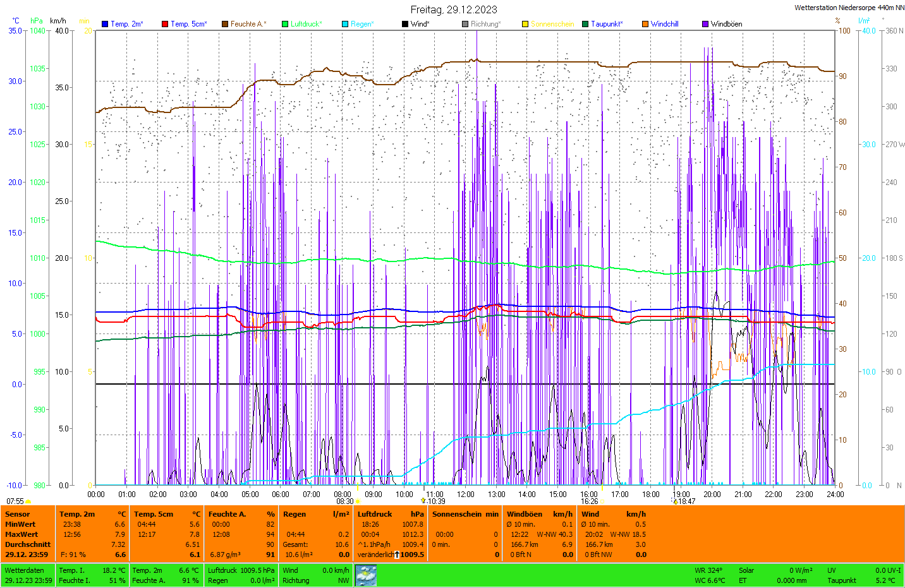Click the pressure trend up arrow
This screenshot has height=588, width=905.
pyautogui.click(x=397, y=555)
